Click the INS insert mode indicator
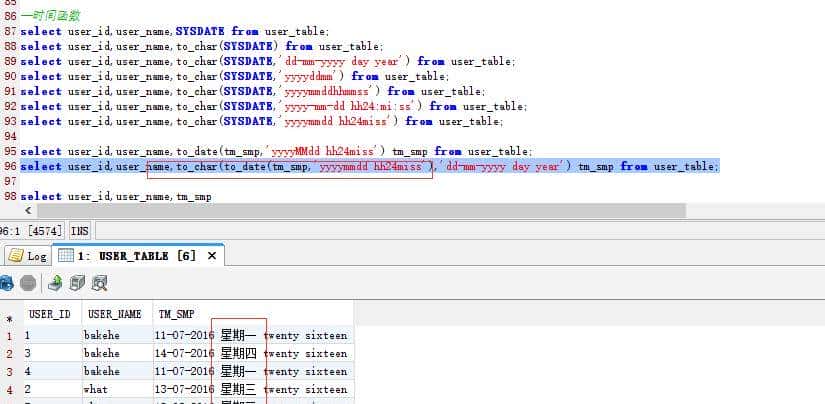 click(x=79, y=230)
